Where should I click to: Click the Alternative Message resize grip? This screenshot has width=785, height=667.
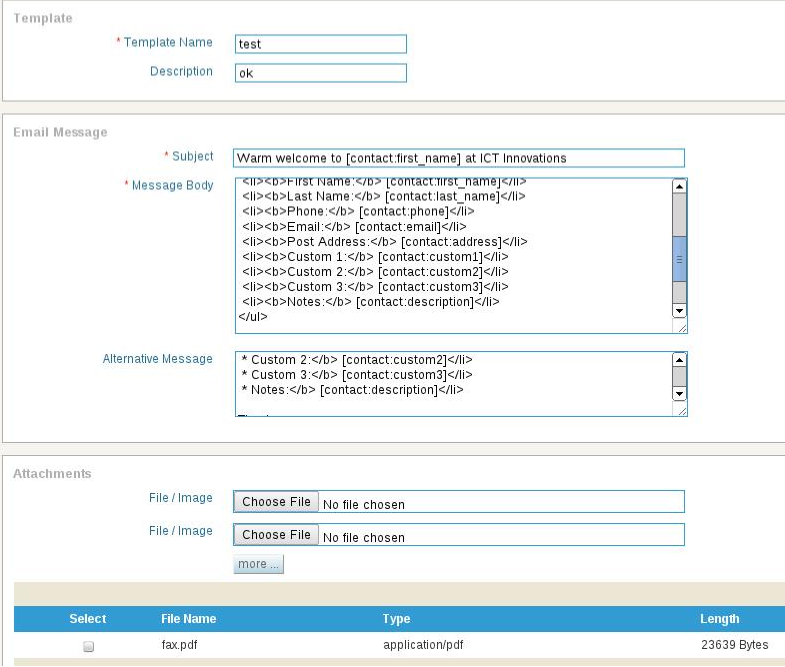[681, 411]
